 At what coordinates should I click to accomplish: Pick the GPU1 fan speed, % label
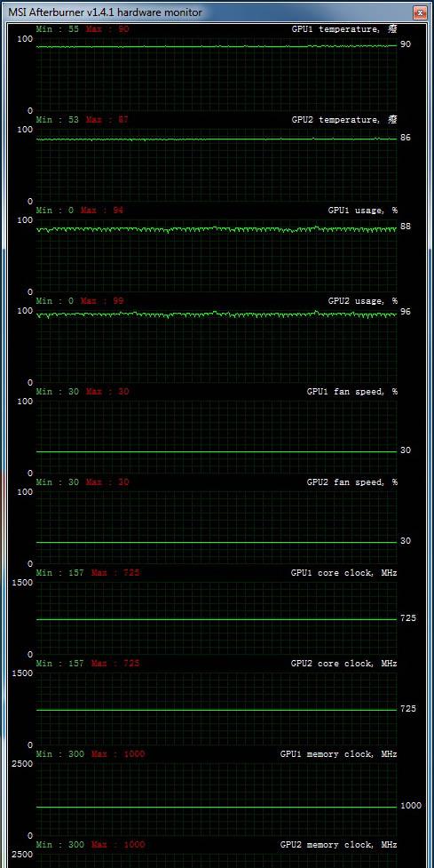[x=352, y=392]
